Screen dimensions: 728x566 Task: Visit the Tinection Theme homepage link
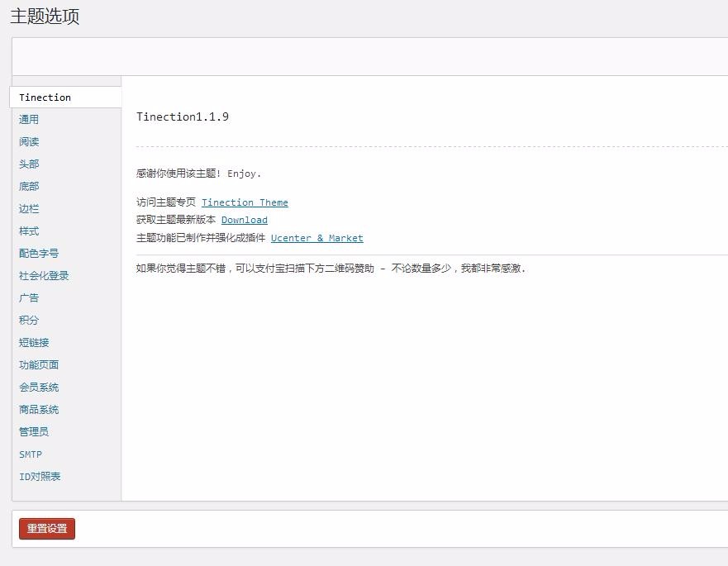tap(245, 202)
